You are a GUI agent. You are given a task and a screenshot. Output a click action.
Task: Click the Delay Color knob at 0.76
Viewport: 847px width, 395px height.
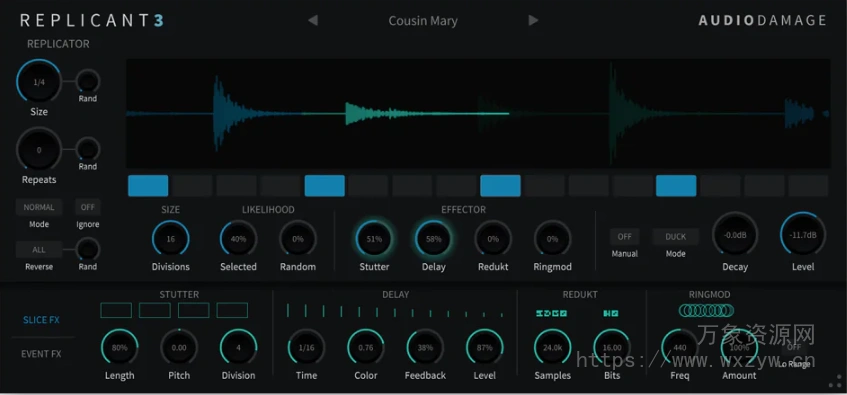tap(366, 347)
